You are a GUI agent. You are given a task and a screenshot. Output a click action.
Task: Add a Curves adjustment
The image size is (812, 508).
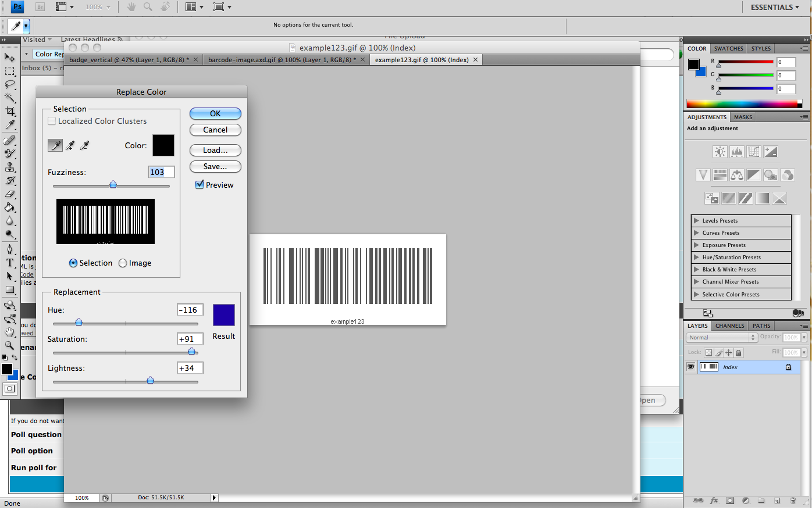pos(754,152)
